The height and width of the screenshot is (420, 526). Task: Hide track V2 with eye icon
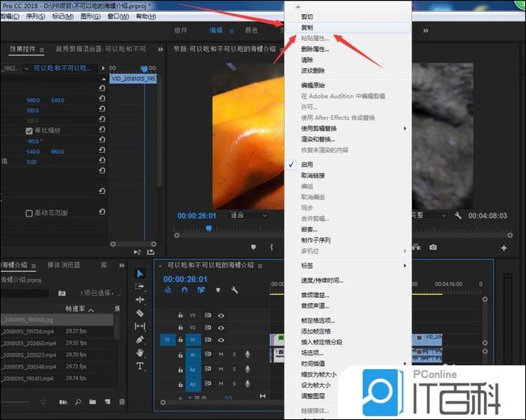221,328
